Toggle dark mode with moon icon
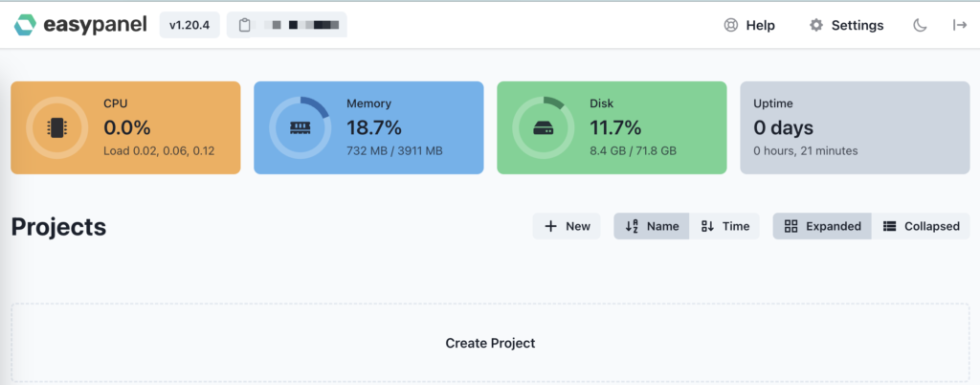The image size is (980, 385). (920, 25)
